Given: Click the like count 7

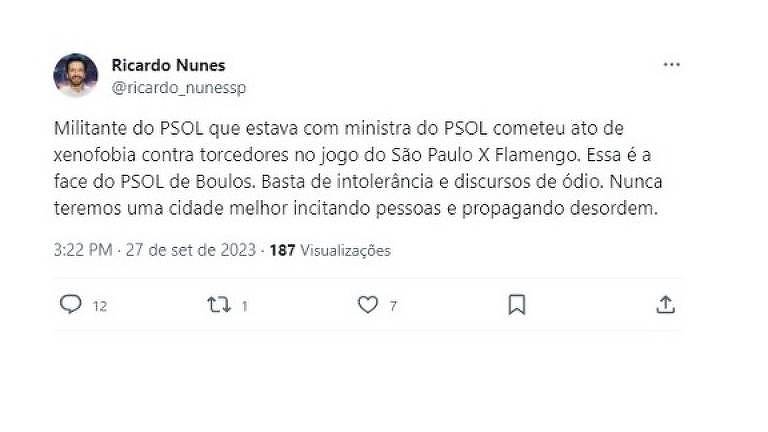Looking at the screenshot, I should pos(393,306).
